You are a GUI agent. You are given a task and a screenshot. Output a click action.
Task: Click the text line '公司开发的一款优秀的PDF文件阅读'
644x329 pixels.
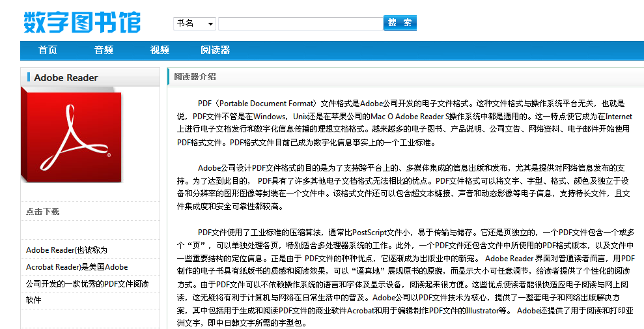point(87,284)
